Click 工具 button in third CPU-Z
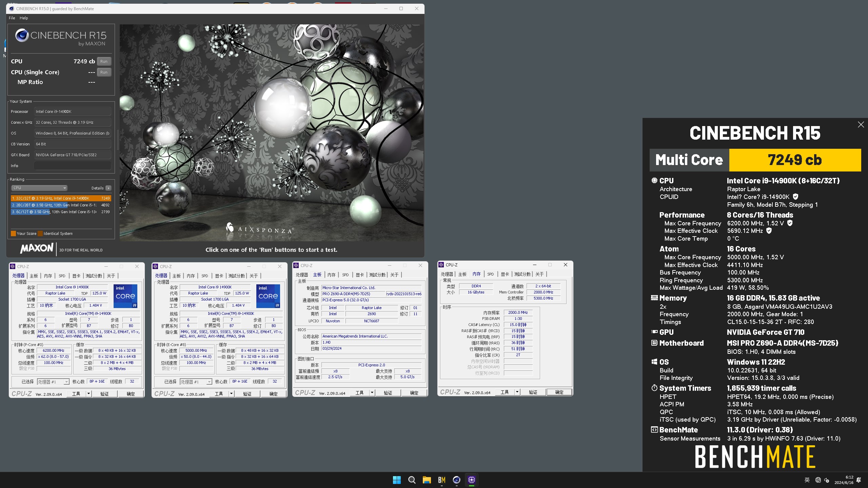 click(359, 393)
